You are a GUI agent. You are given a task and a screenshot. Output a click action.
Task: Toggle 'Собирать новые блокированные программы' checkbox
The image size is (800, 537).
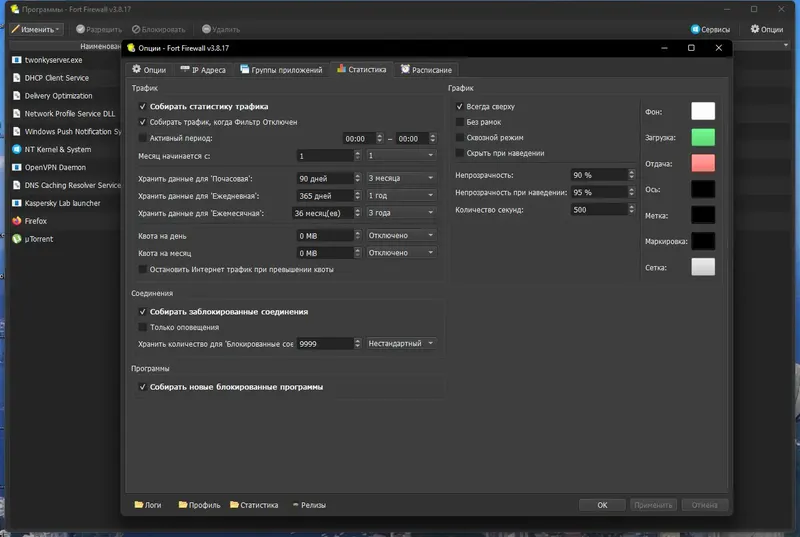coord(142,387)
